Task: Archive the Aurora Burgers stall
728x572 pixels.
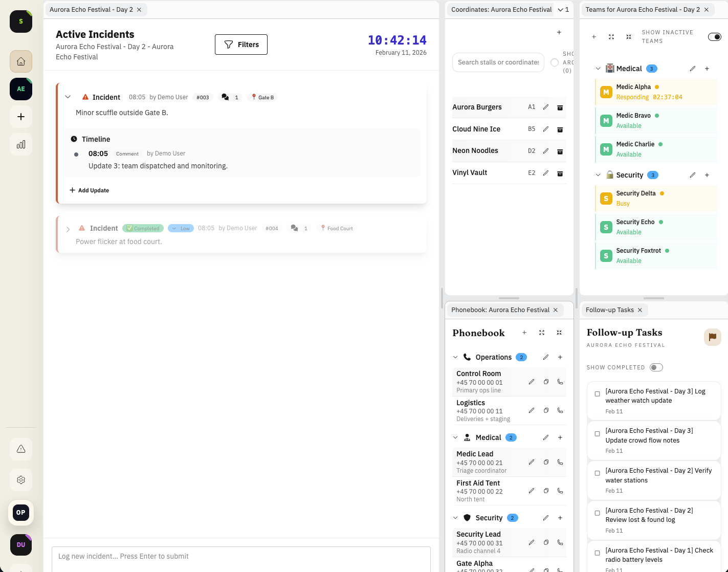Action: click(x=560, y=107)
